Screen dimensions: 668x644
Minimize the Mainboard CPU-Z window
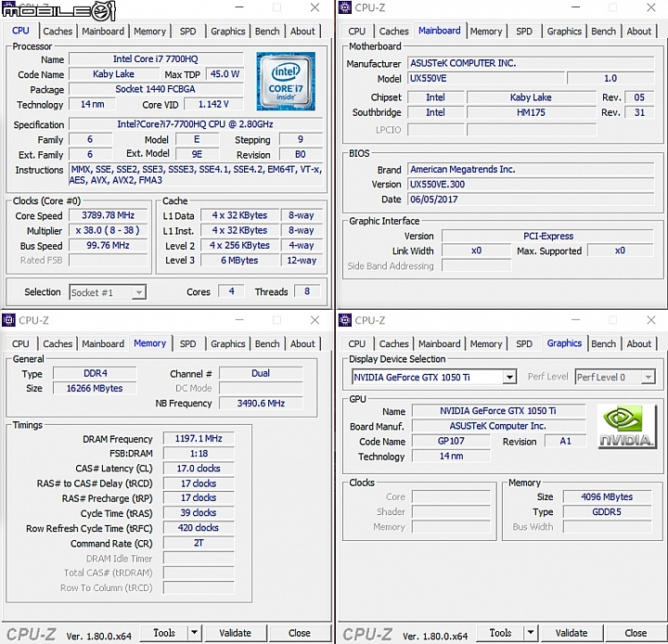click(x=575, y=7)
